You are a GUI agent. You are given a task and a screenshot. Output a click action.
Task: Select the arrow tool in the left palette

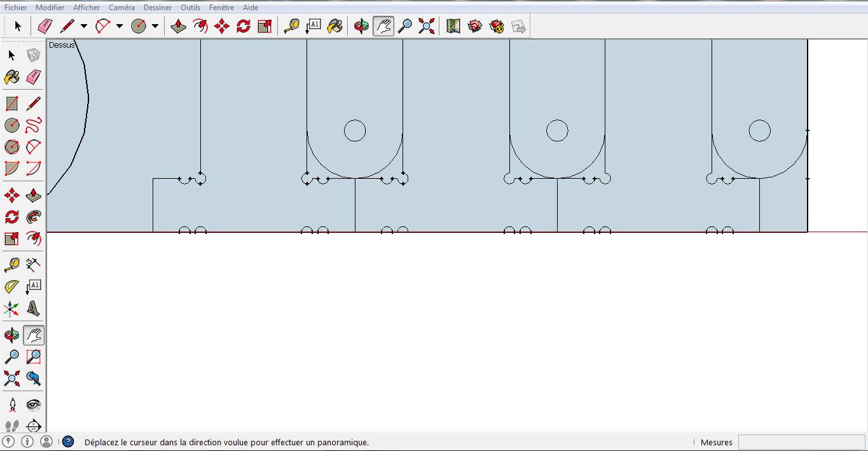(x=12, y=55)
